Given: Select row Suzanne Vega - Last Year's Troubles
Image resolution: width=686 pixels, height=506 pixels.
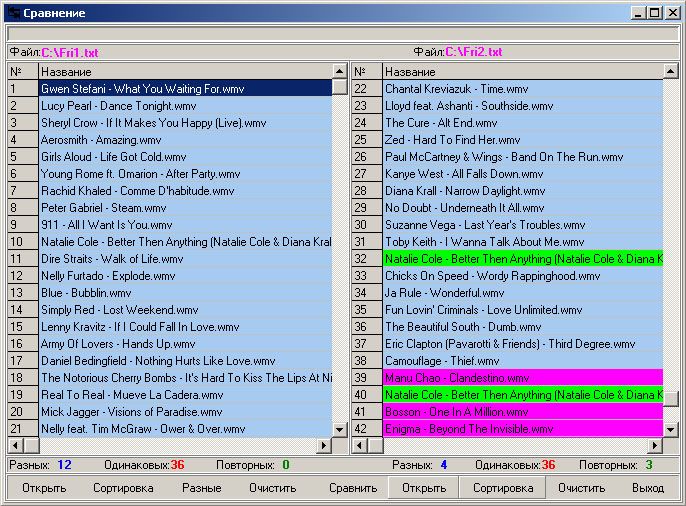Looking at the screenshot, I should (523, 225).
